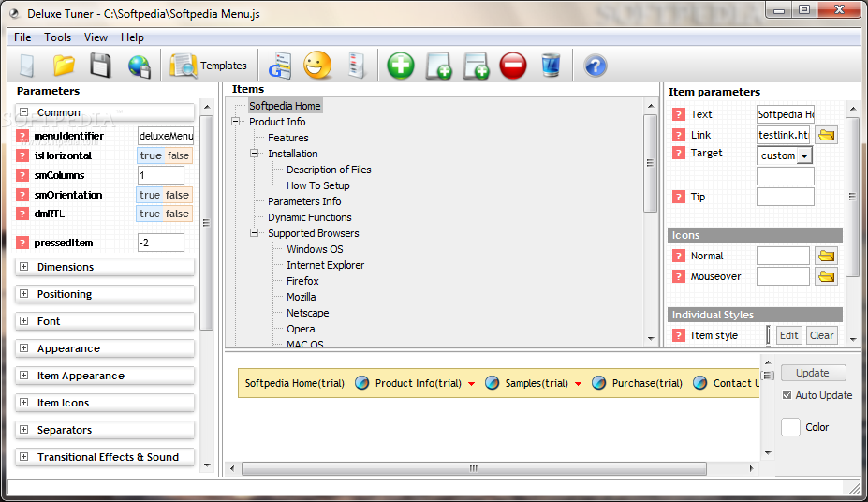Open the Help menu
This screenshot has width=868, height=502.
132,37
